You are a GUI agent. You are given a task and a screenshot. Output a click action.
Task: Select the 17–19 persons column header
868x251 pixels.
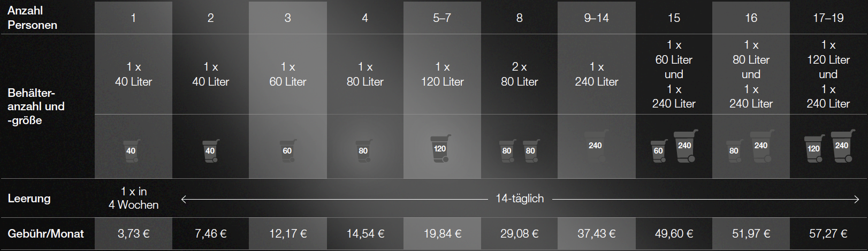(x=828, y=18)
